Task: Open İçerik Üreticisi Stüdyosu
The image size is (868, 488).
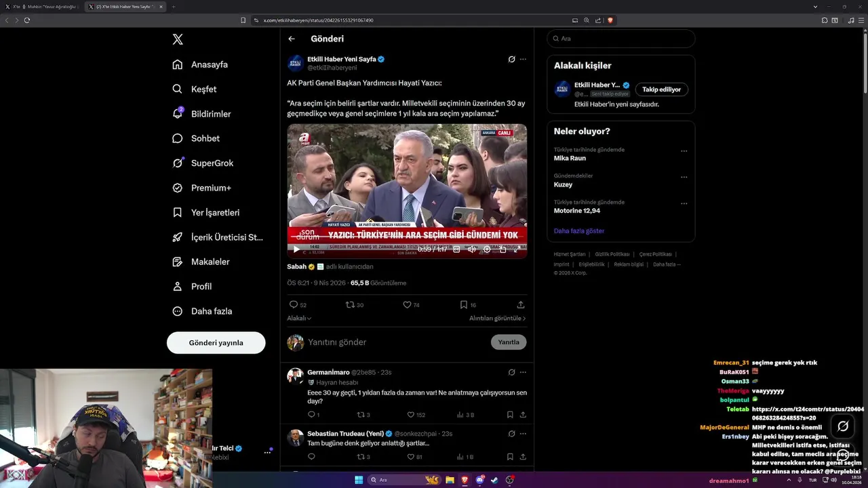Action: point(218,237)
